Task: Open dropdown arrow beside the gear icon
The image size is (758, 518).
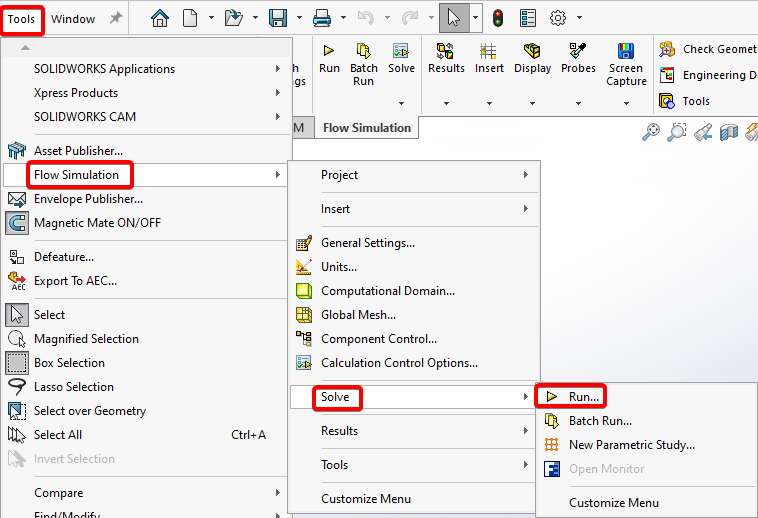Action: [x=579, y=18]
